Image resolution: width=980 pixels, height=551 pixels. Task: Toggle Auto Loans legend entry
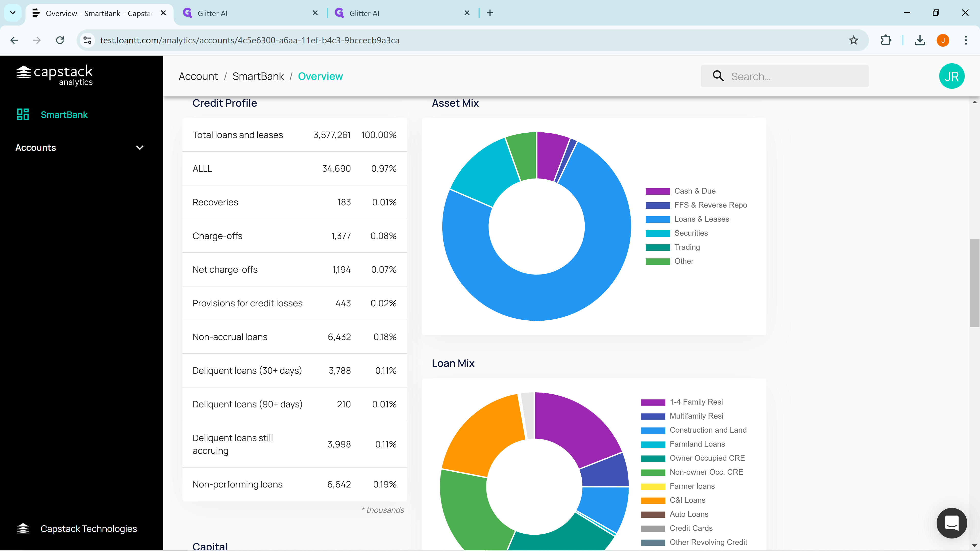coord(675,515)
